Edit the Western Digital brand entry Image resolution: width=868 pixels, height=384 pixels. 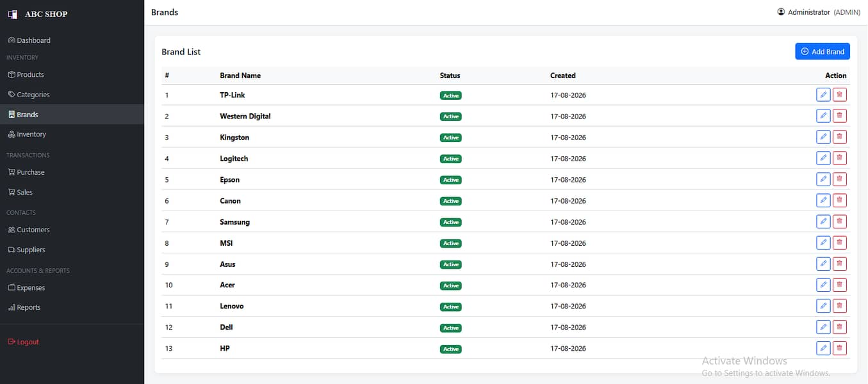click(823, 116)
